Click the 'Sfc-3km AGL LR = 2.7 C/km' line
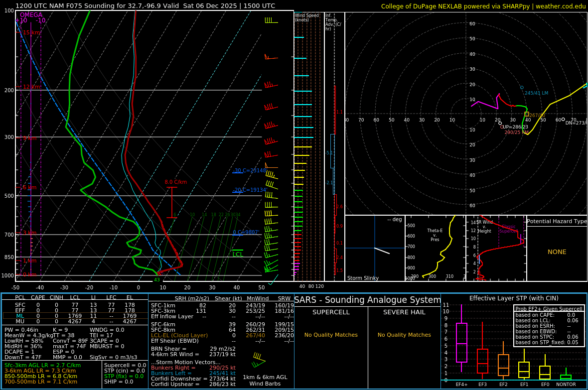588x390 pixels. point(42,365)
